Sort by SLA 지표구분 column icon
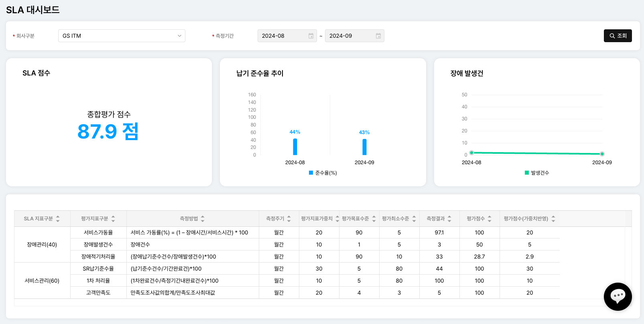Screen dimensions: 644x324 (58, 219)
